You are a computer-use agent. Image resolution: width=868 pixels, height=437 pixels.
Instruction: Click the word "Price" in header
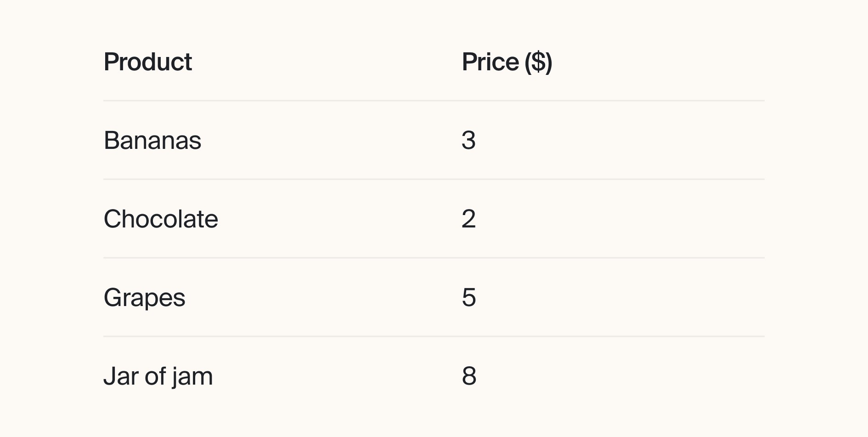pos(490,62)
